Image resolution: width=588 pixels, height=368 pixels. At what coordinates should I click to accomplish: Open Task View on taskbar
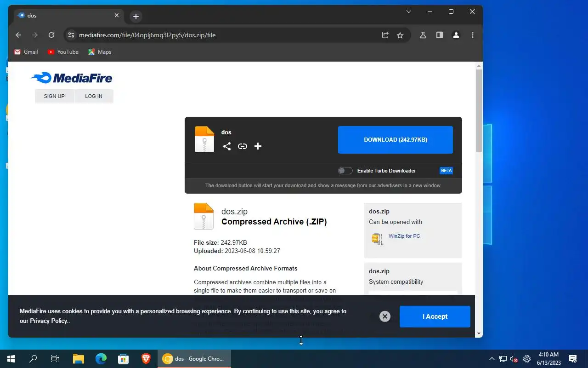pos(55,359)
